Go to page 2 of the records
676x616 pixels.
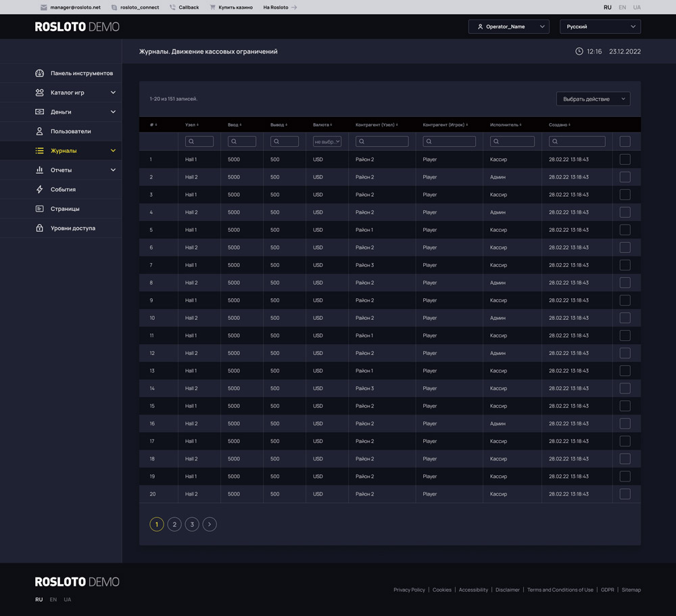(x=174, y=524)
